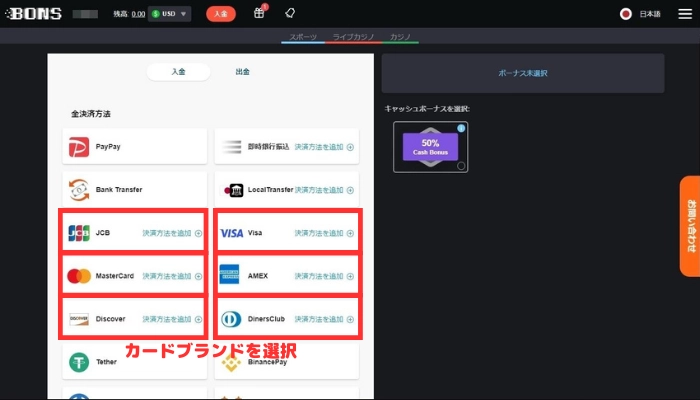Image resolution: width=700 pixels, height=400 pixels.
Task: Choose Tether payment method
Action: click(x=135, y=362)
